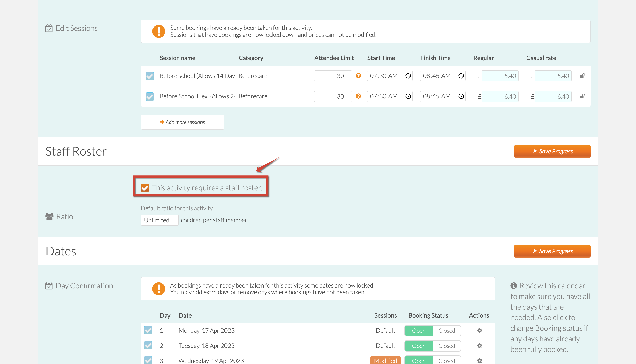Click help icon for Before school attendee limit
The height and width of the screenshot is (364, 636).
[x=358, y=75]
